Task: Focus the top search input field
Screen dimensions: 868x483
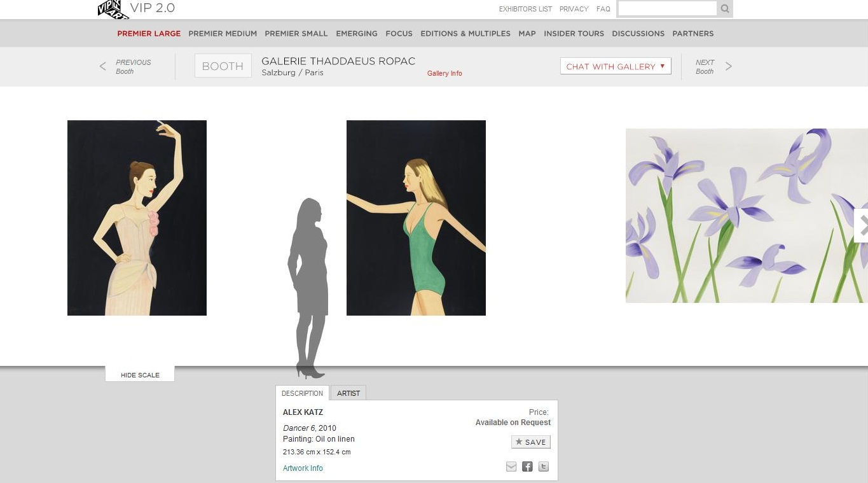Action: click(668, 8)
